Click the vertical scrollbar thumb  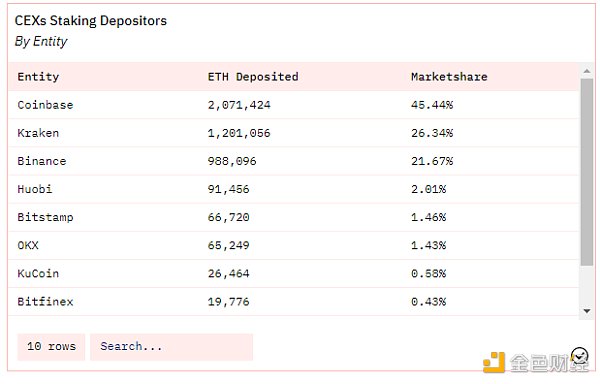click(x=587, y=172)
